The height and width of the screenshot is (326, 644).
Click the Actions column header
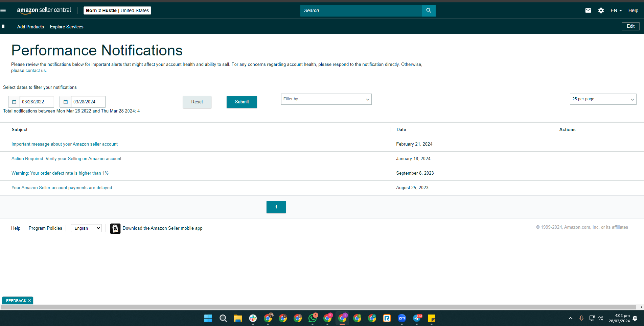[x=567, y=130]
